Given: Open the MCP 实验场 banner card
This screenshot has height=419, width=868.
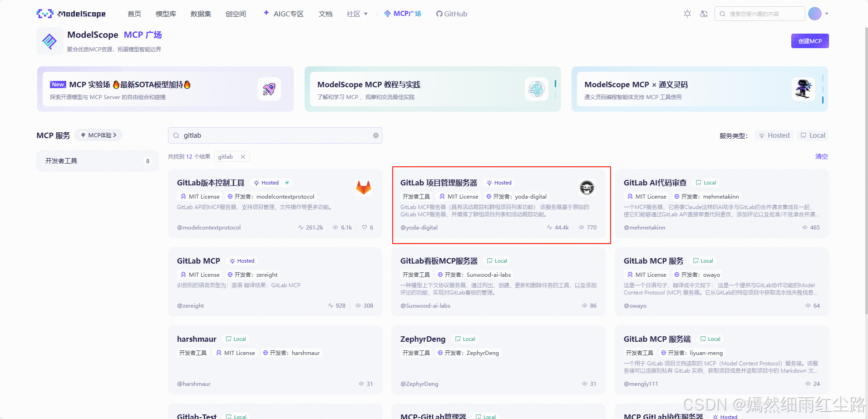Looking at the screenshot, I should pos(166,89).
